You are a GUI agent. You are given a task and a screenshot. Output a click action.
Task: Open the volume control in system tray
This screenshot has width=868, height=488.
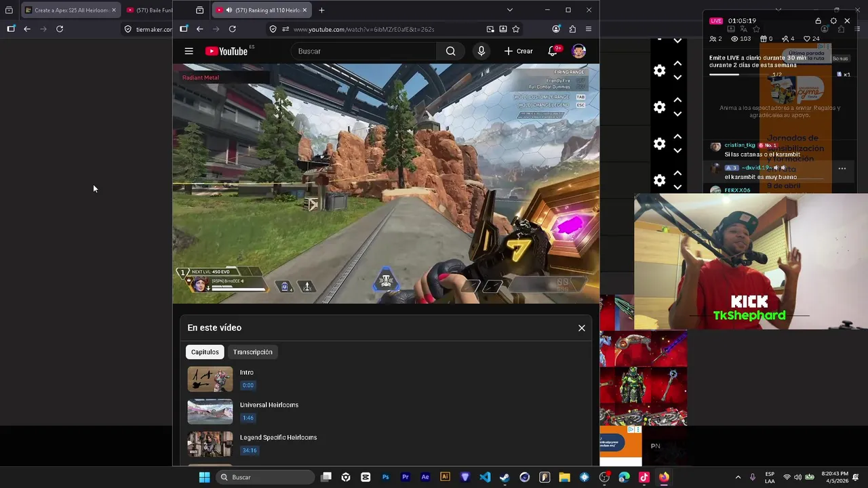point(797,477)
